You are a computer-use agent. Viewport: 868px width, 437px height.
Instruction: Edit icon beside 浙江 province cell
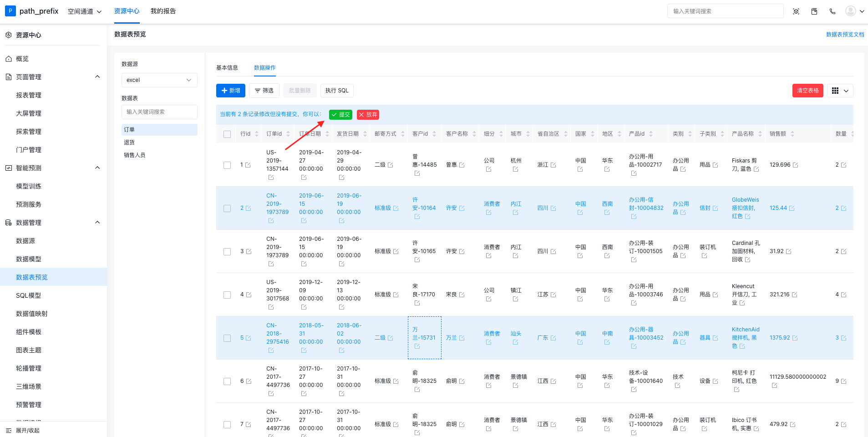point(553,165)
